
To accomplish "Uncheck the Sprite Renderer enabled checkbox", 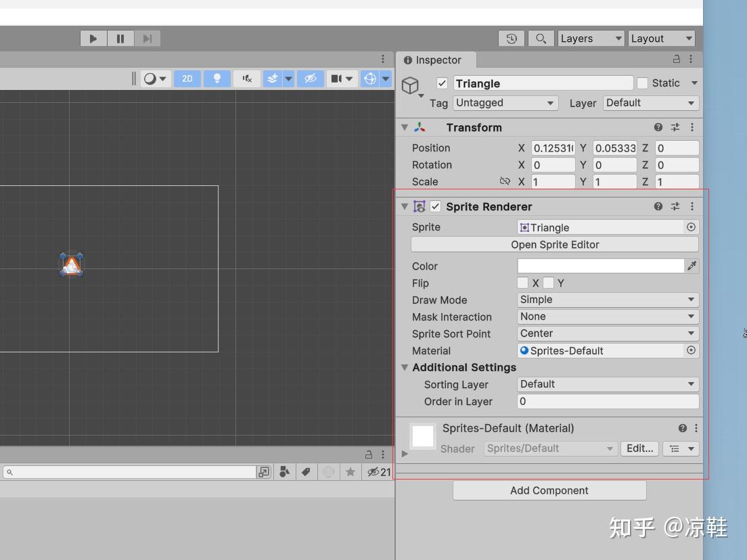I will coord(435,206).
